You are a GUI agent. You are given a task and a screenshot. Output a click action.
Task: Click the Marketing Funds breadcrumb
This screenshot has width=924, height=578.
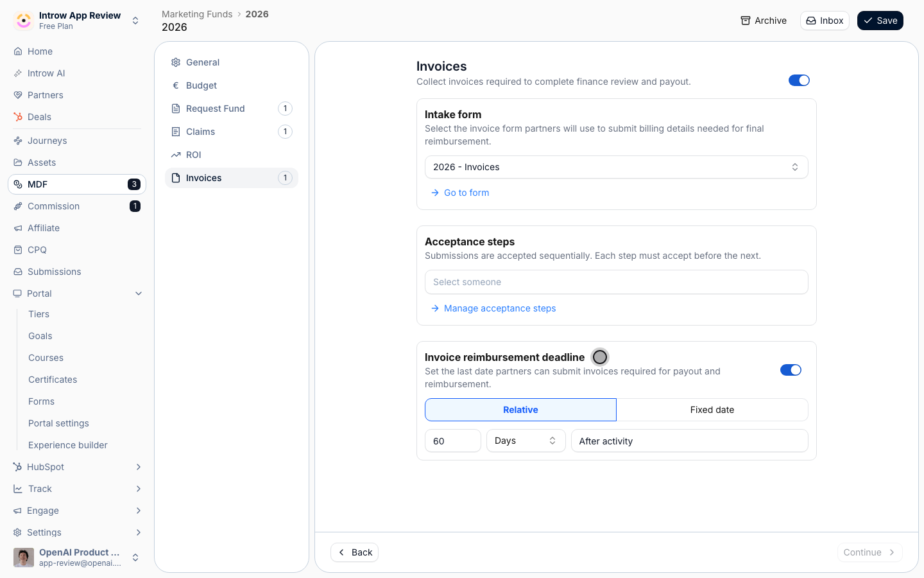point(197,14)
